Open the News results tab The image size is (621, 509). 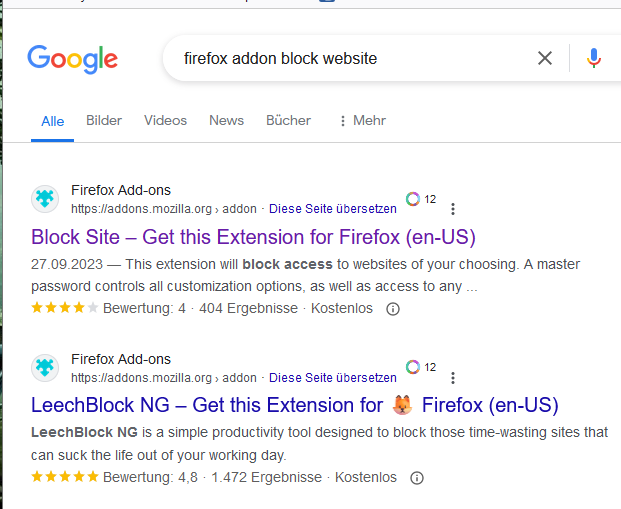(226, 121)
